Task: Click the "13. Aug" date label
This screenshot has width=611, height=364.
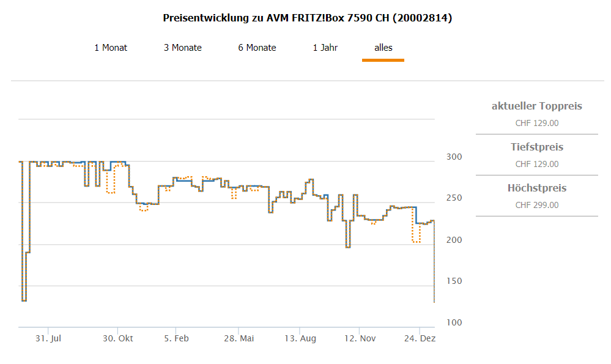Action: point(300,338)
